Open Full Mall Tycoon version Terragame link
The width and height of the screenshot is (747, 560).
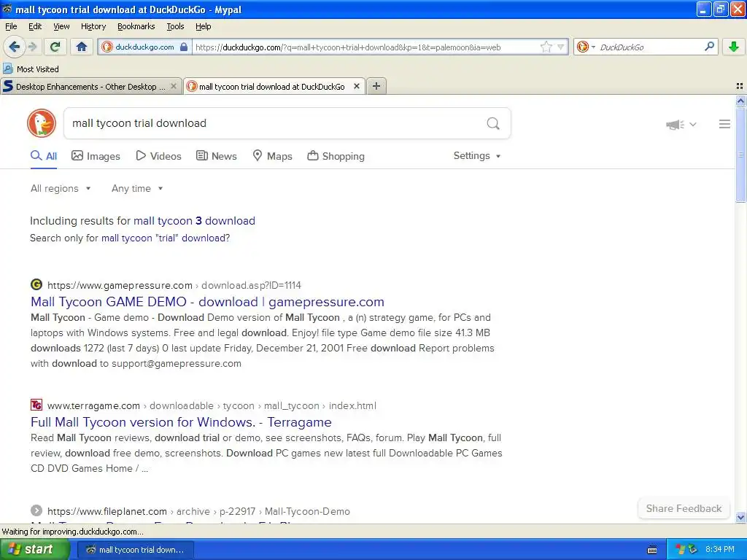[x=181, y=422]
